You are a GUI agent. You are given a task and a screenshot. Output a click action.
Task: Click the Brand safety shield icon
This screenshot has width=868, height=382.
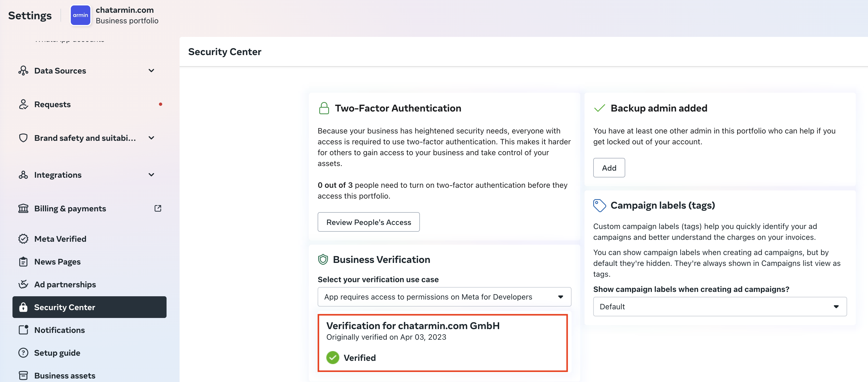pyautogui.click(x=23, y=138)
